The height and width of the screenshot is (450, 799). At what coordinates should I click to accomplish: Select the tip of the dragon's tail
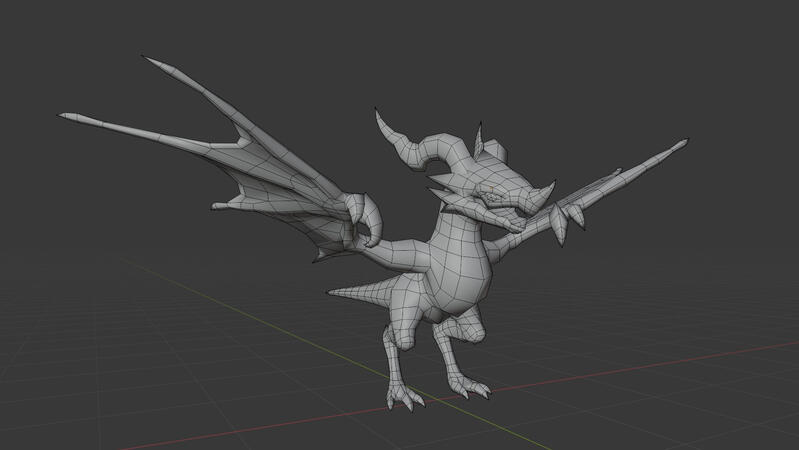coord(333,293)
